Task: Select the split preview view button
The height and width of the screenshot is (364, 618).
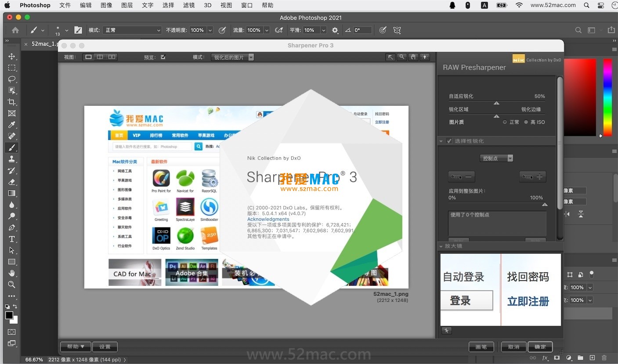Action: [x=100, y=57]
